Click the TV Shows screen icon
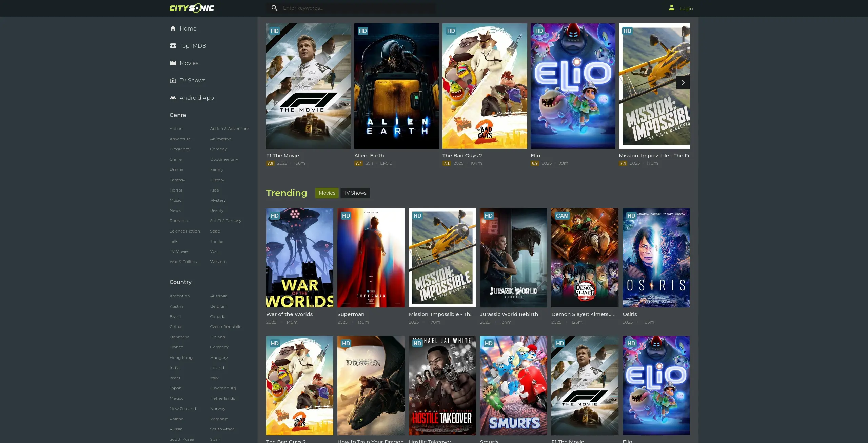The height and width of the screenshot is (443, 868). (x=173, y=80)
